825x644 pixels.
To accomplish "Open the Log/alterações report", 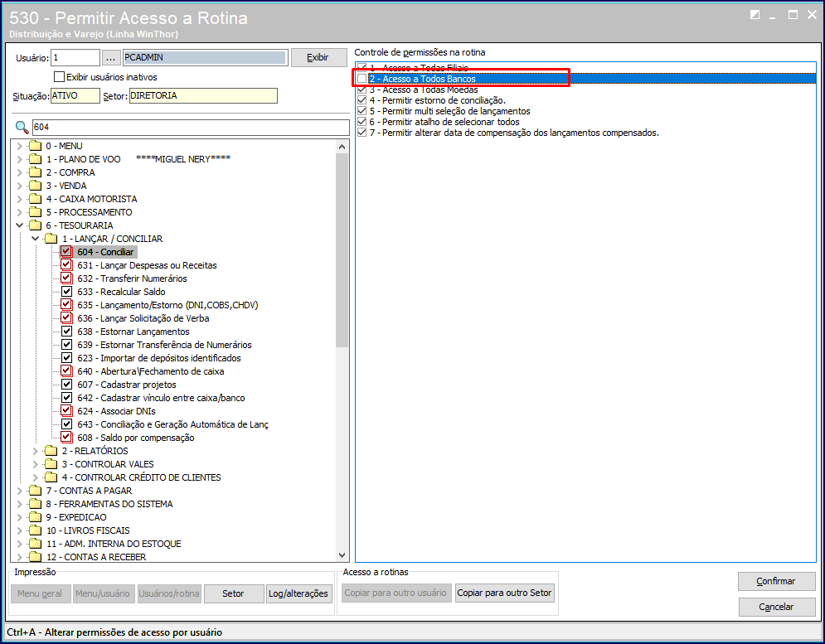I will (x=298, y=593).
